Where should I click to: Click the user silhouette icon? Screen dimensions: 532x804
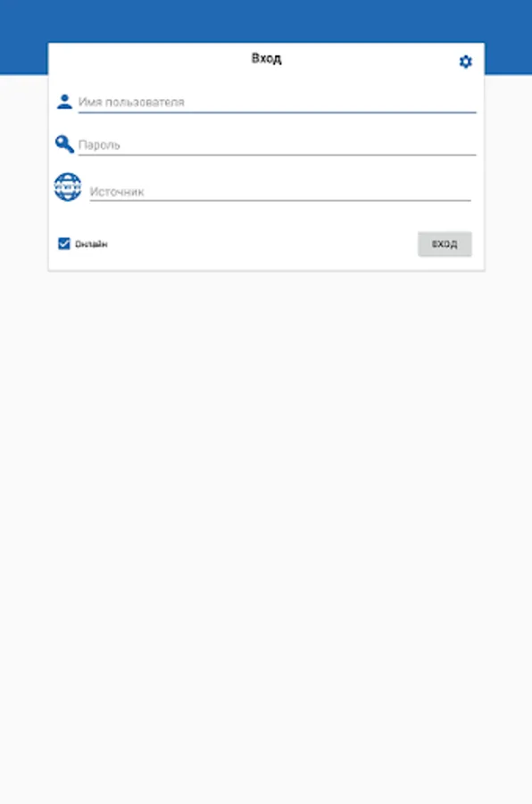[x=64, y=102]
